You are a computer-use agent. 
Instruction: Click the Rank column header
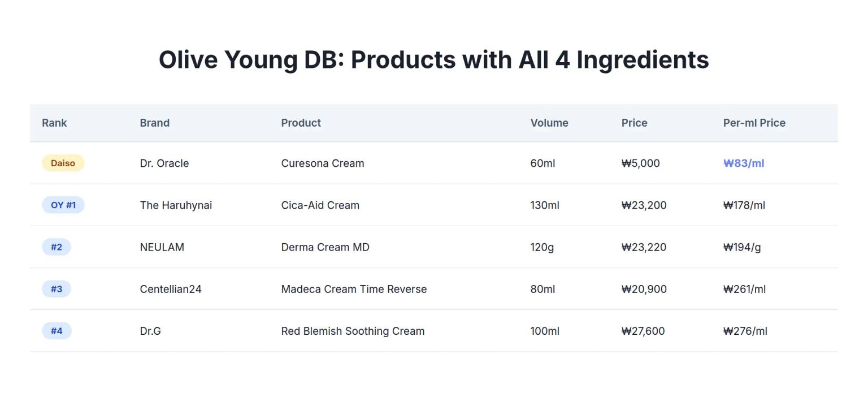(54, 123)
